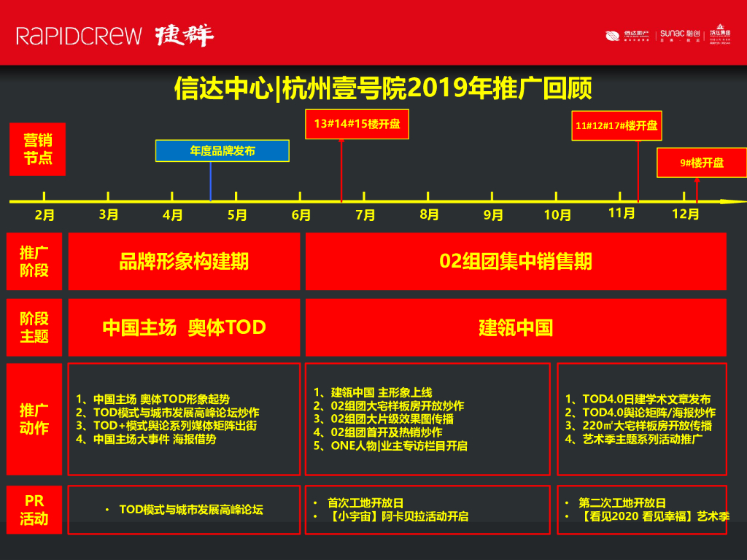Click the 12月 timeline label
Viewport: 747px width, 560px height.
[x=686, y=214]
